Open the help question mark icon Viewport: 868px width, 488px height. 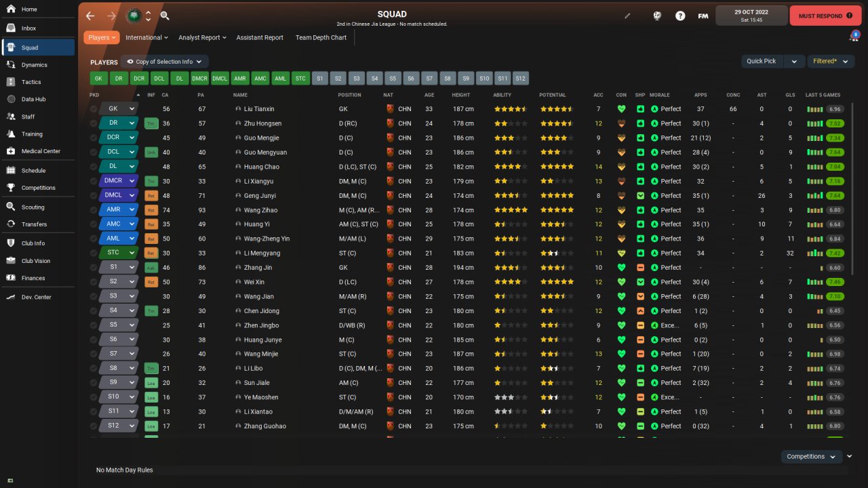[680, 16]
